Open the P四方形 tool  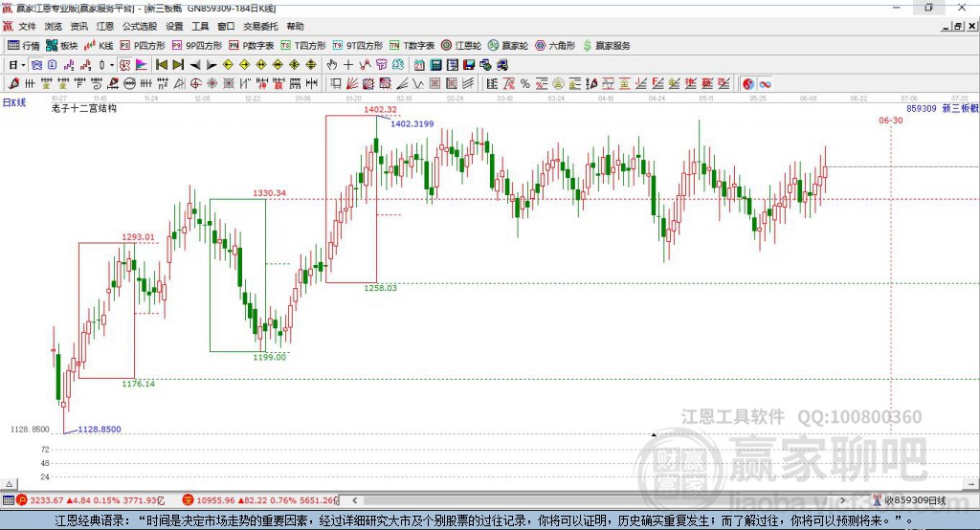pyautogui.click(x=143, y=46)
